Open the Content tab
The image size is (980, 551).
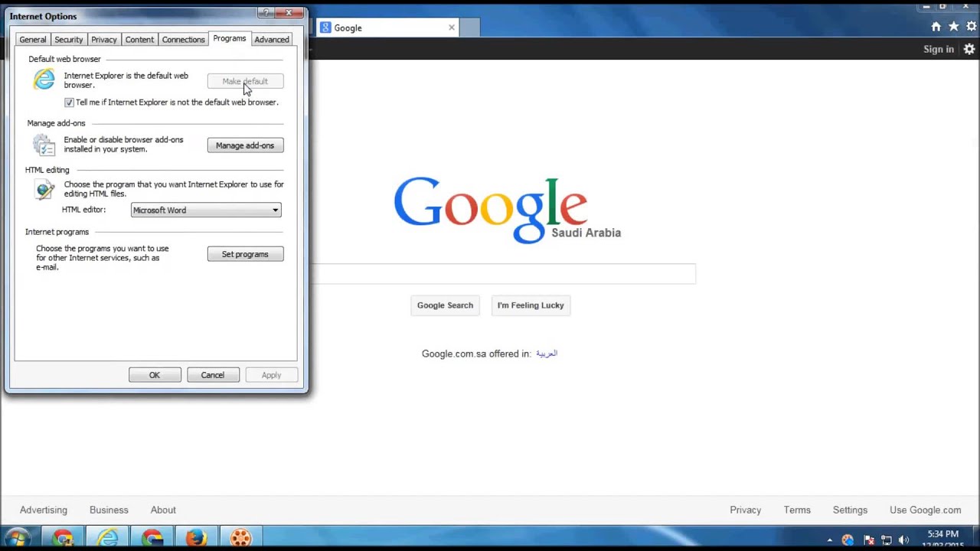point(139,40)
